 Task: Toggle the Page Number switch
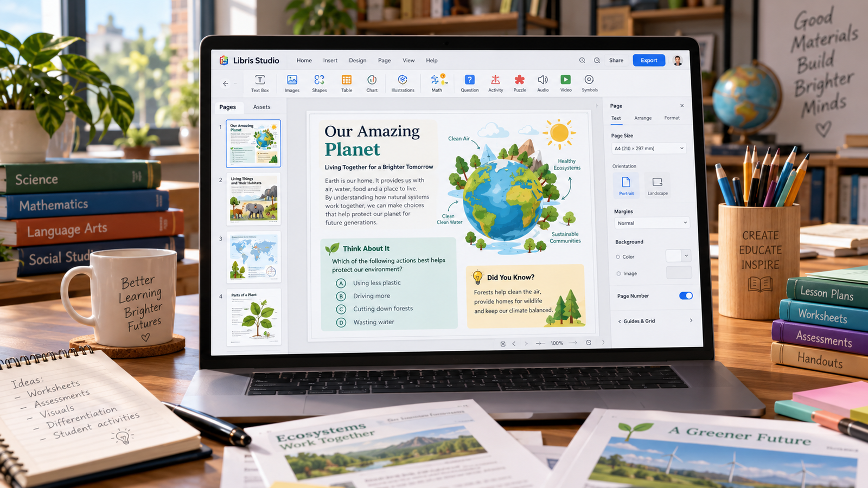point(686,296)
